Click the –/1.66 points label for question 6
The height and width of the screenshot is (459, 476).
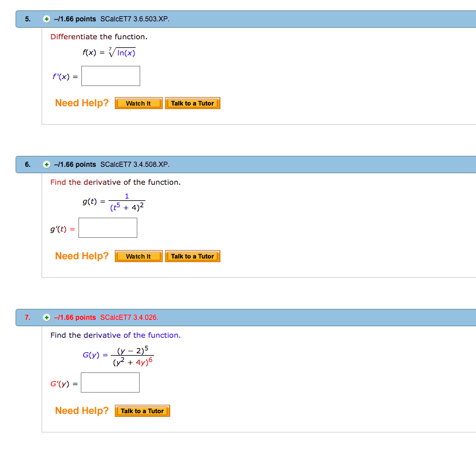pyautogui.click(x=75, y=165)
